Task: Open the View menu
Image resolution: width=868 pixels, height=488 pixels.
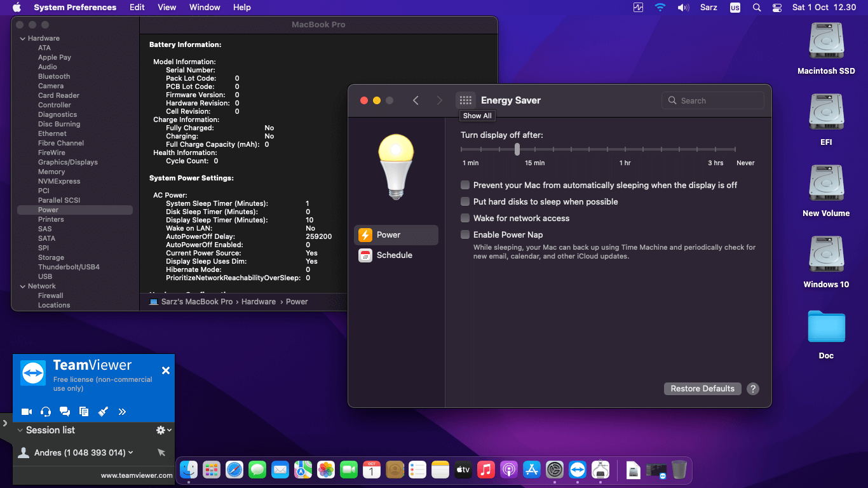Action: coord(167,8)
